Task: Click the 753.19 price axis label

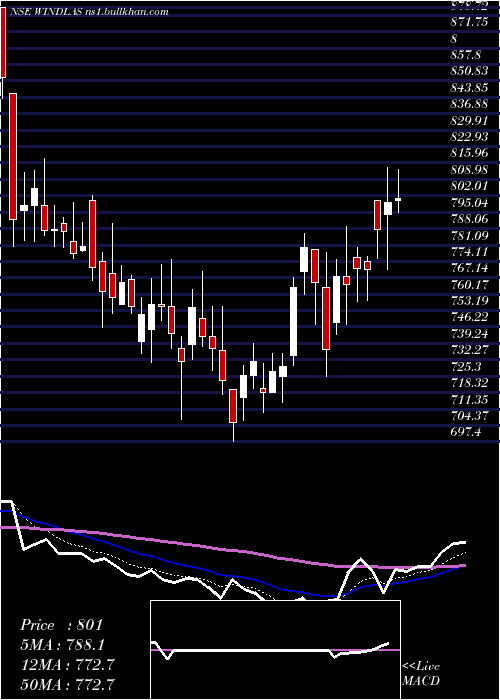Action: [469, 301]
